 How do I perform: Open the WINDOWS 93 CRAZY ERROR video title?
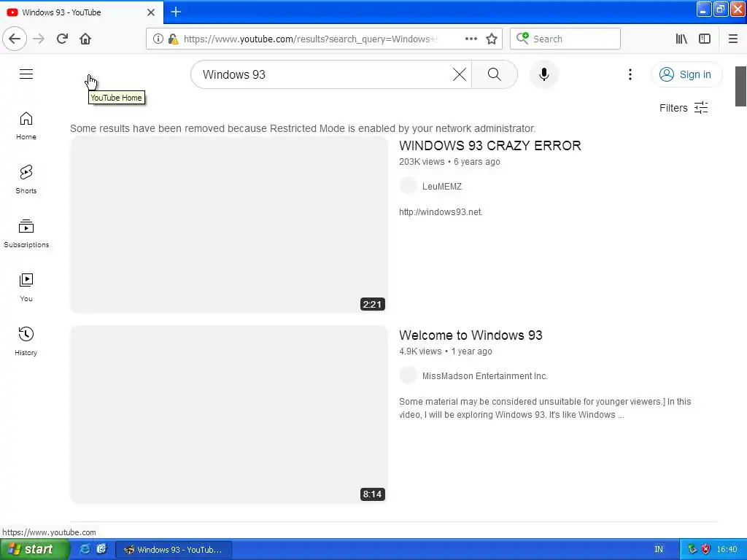[x=489, y=146]
